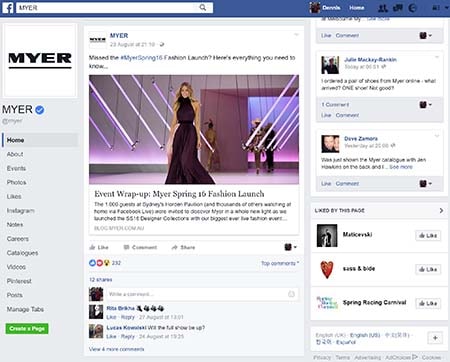Click 12 shares link
The image size is (450, 362).
[x=101, y=280]
